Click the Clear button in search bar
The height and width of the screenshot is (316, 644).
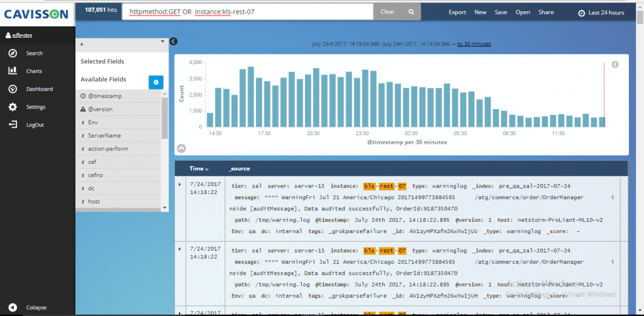[387, 12]
